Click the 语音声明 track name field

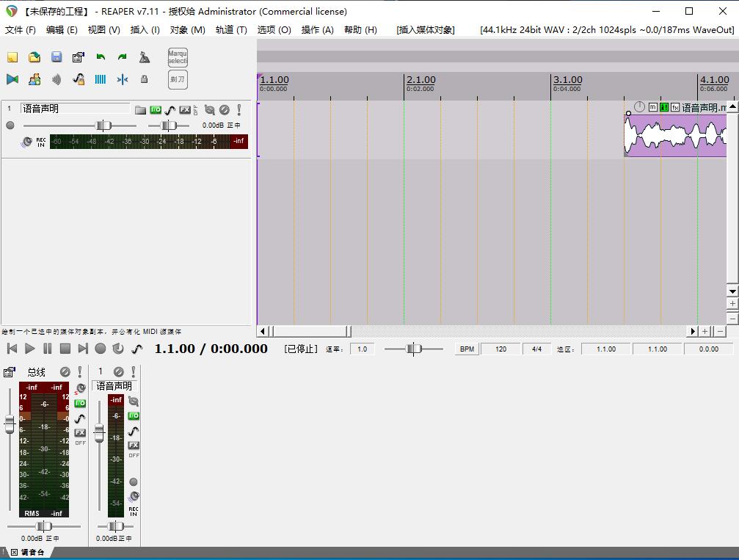point(75,109)
